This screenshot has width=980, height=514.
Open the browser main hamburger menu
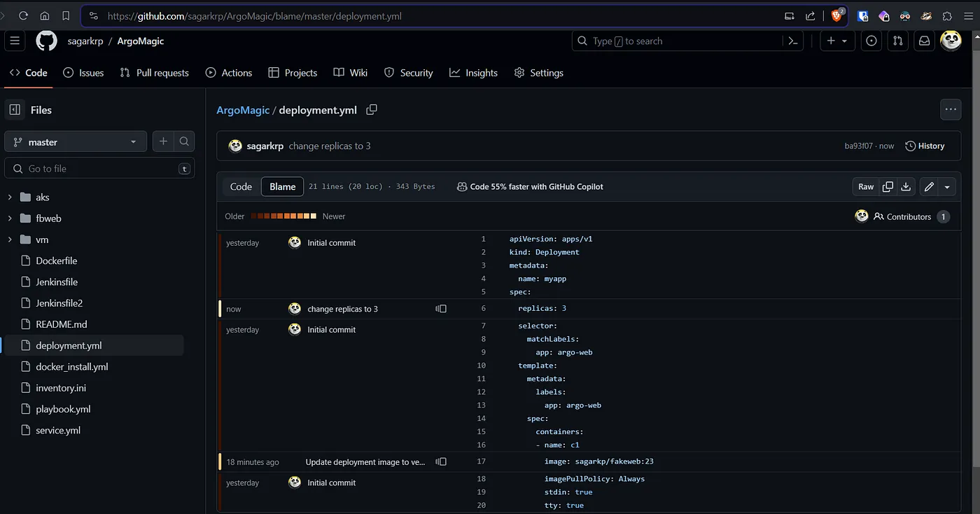969,15
